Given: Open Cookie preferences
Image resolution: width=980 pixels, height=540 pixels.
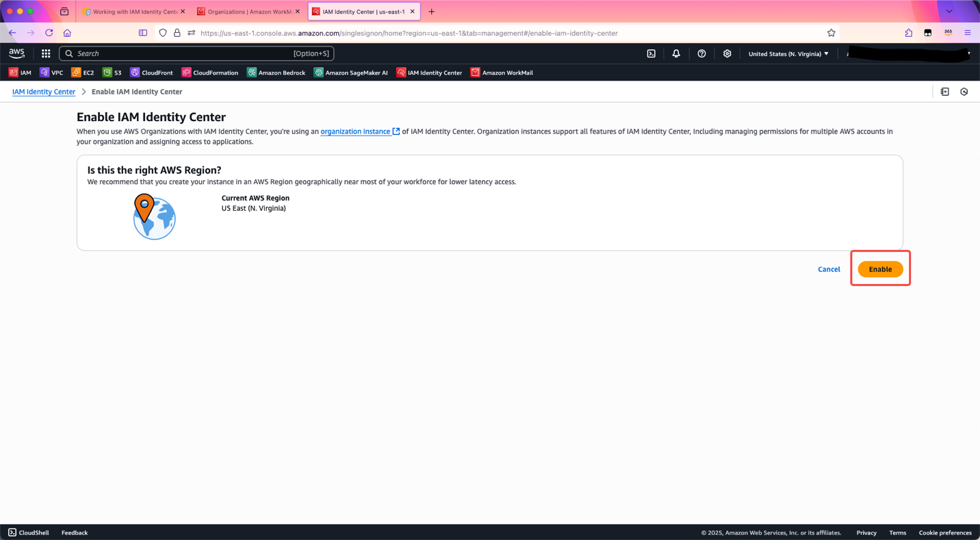Looking at the screenshot, I should pyautogui.click(x=945, y=532).
